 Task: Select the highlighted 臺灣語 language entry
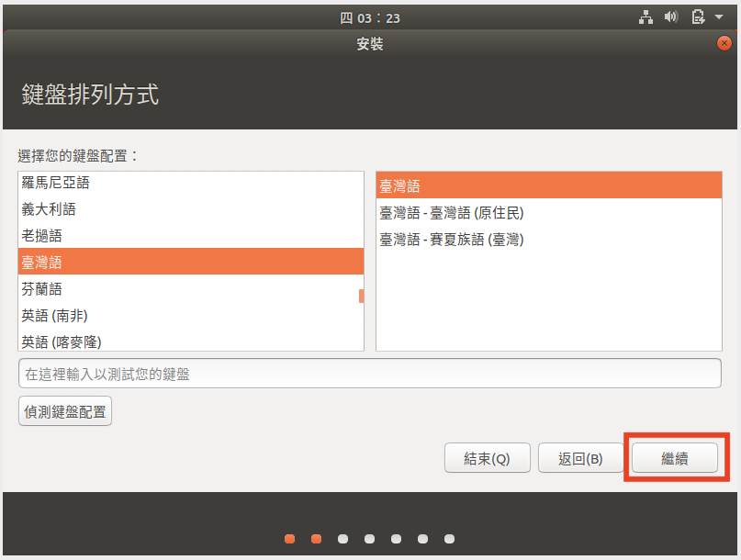coord(42,263)
